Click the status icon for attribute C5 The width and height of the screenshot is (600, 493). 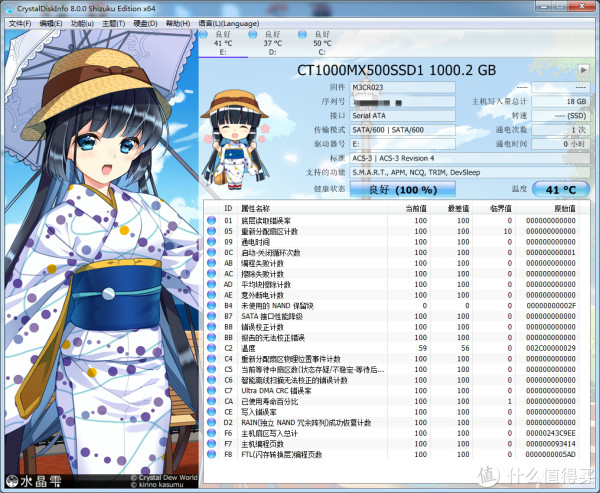click(211, 369)
